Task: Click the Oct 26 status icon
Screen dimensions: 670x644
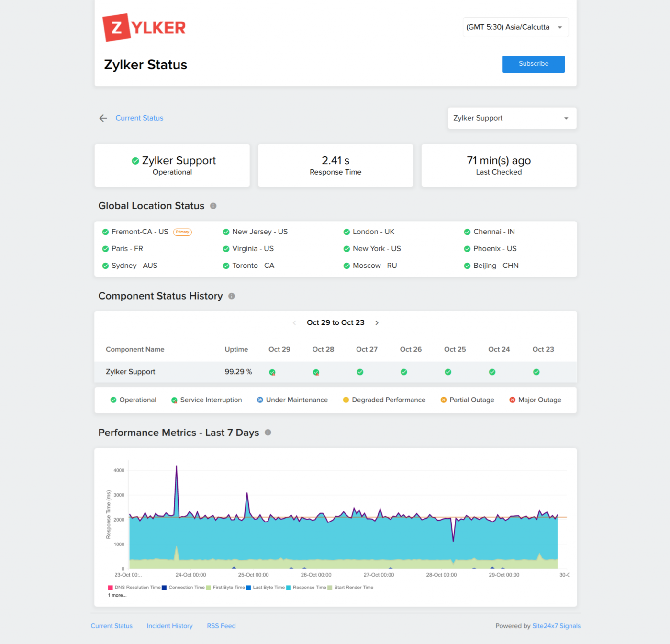Action: (x=404, y=372)
